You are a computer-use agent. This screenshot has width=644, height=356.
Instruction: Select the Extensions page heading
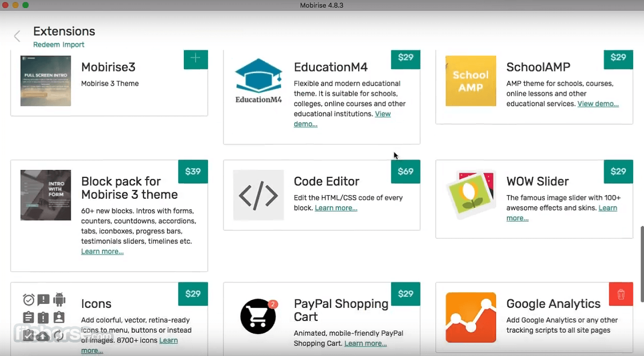tap(64, 31)
